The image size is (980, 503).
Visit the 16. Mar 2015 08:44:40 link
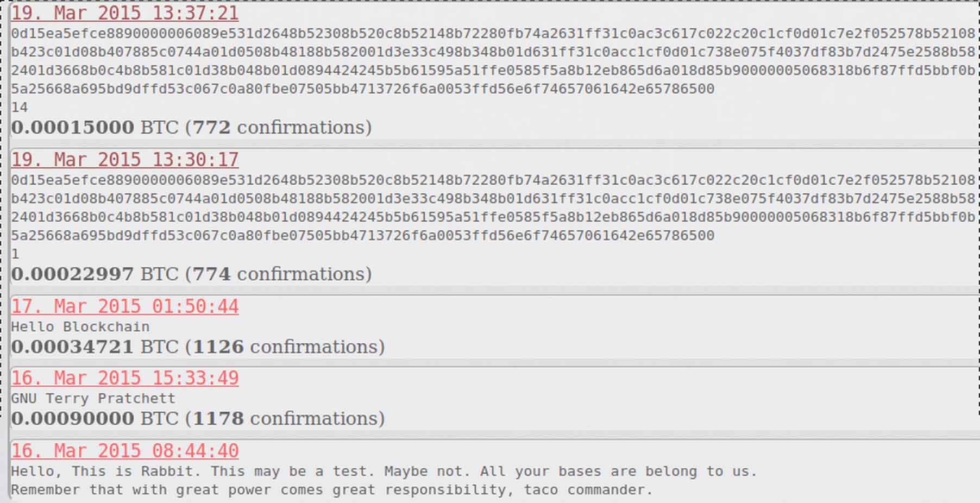(125, 451)
